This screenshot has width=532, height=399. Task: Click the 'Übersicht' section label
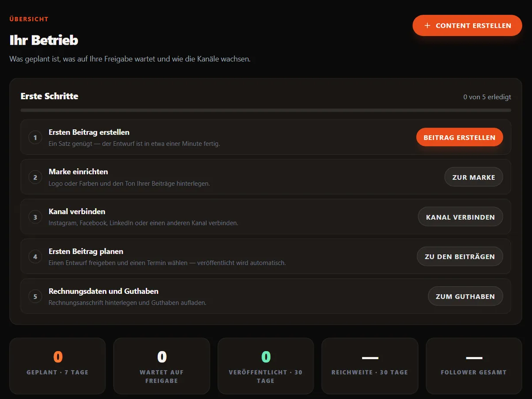(29, 19)
